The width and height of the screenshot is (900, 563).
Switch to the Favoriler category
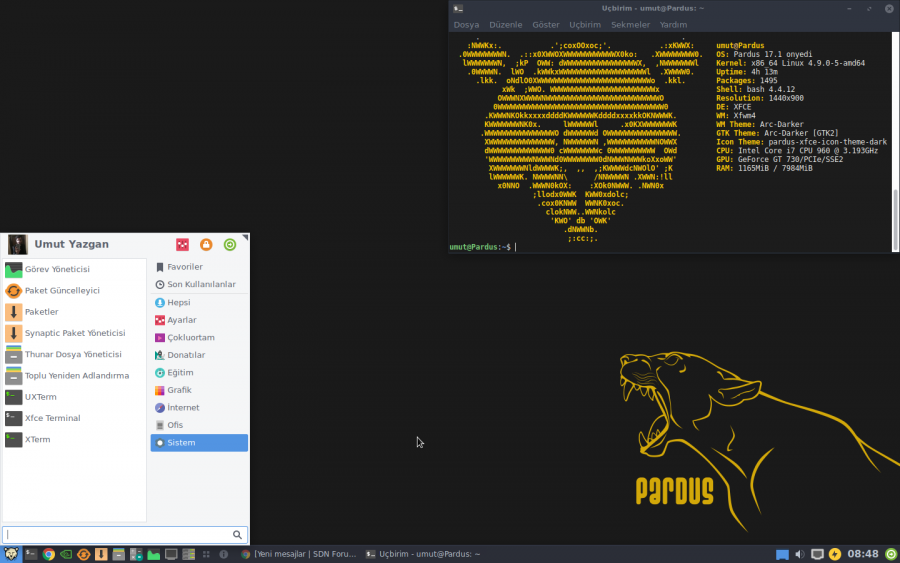tap(184, 267)
